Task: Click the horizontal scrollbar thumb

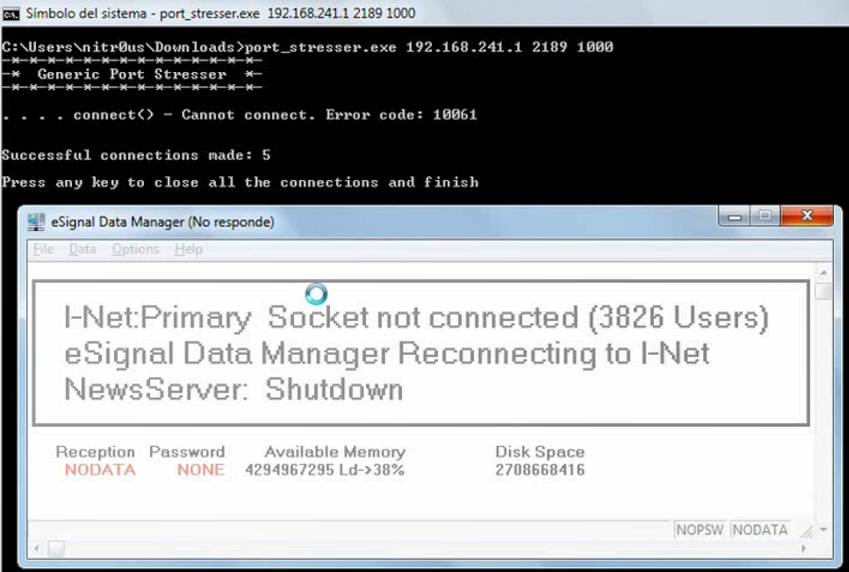Action: pos(56,548)
